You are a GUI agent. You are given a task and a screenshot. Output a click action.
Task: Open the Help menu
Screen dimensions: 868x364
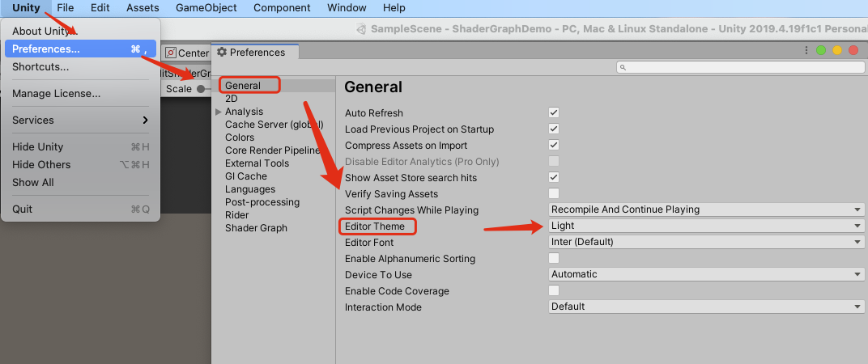click(394, 8)
